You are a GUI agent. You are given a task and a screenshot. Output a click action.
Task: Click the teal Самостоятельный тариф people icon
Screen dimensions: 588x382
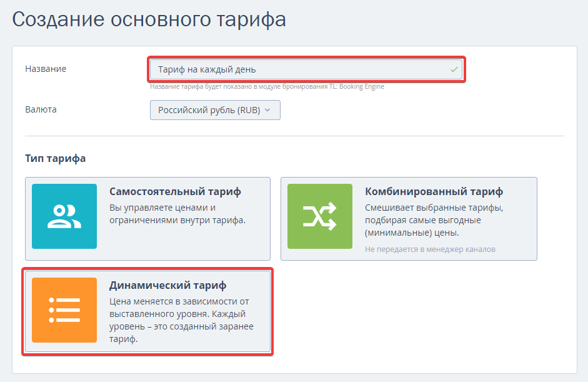[x=64, y=216]
